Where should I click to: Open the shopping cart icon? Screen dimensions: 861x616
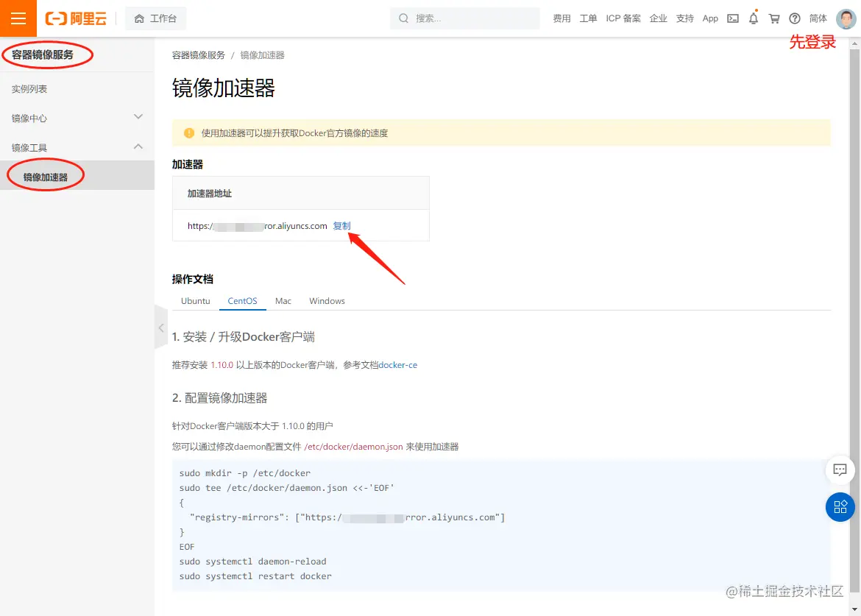(773, 18)
